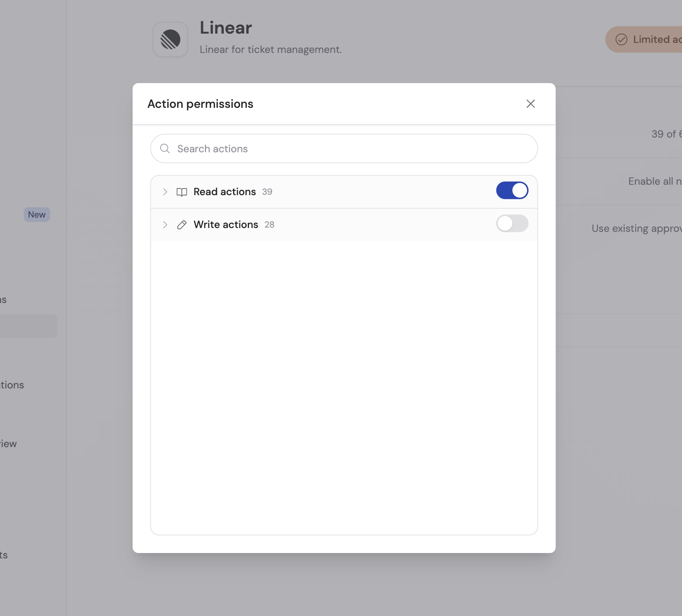682x616 pixels.
Task: Select the Read actions label
Action: 225,192
